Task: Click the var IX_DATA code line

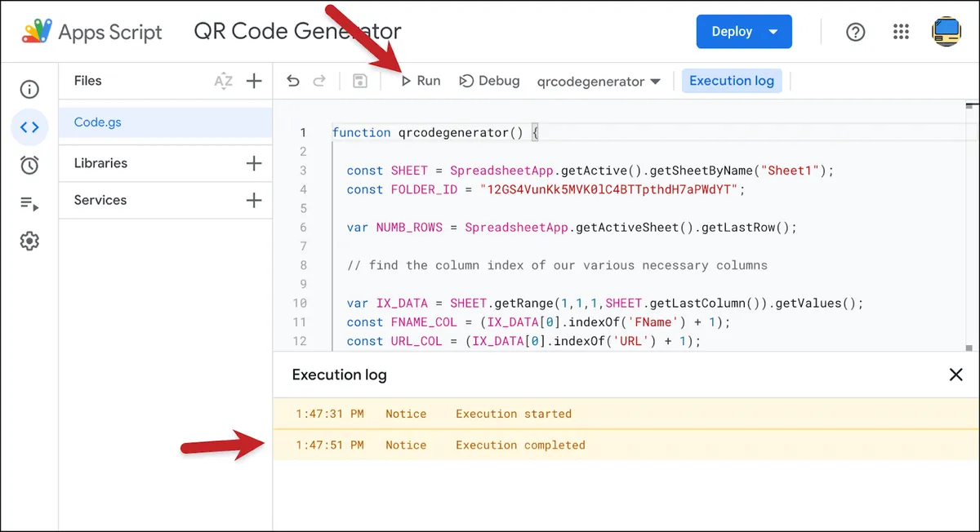Action: coord(605,304)
